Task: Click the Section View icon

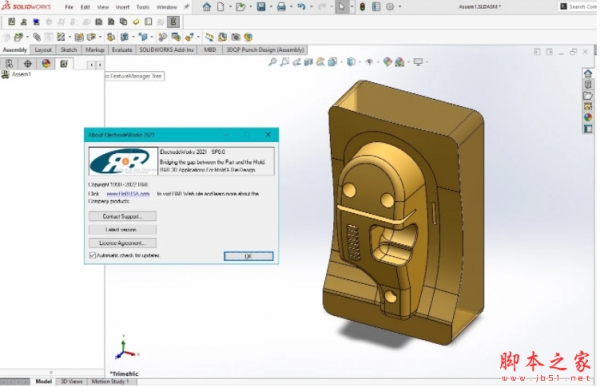Action: click(308, 62)
